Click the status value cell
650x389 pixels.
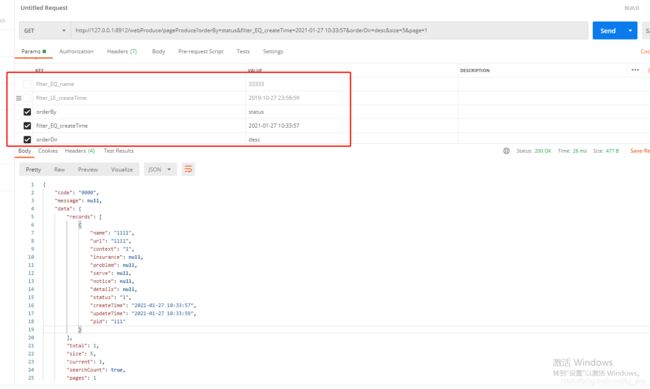[352, 112]
